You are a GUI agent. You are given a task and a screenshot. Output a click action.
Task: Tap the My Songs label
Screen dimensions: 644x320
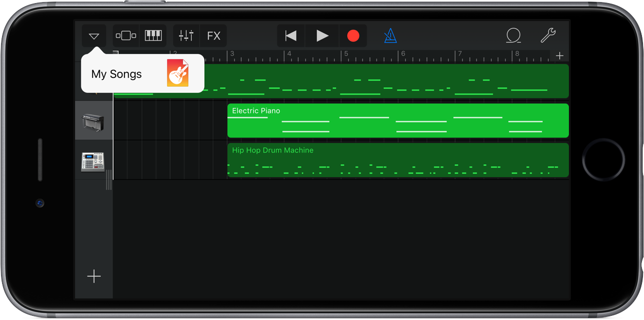pyautogui.click(x=116, y=73)
